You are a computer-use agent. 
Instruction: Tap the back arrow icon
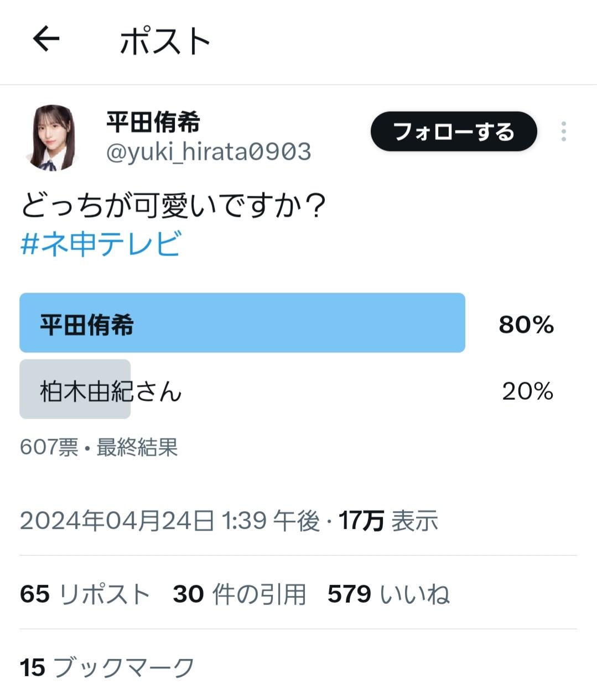pos(45,39)
